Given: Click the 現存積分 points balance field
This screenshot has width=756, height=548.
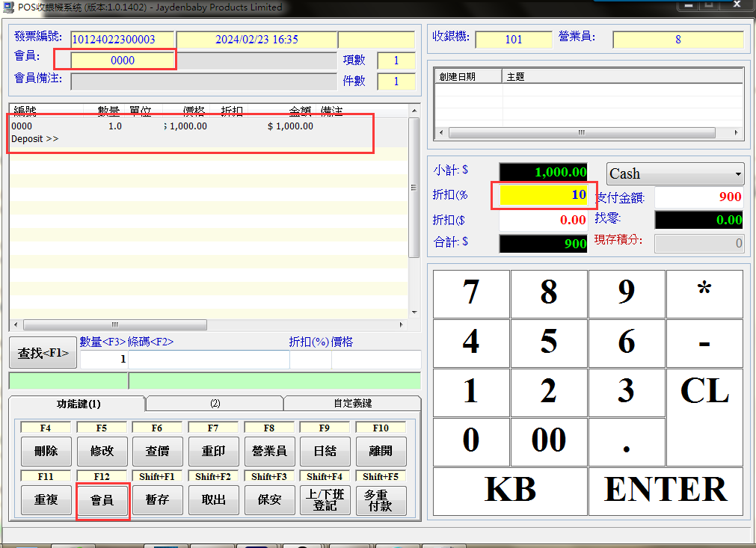Looking at the screenshot, I should tap(698, 243).
